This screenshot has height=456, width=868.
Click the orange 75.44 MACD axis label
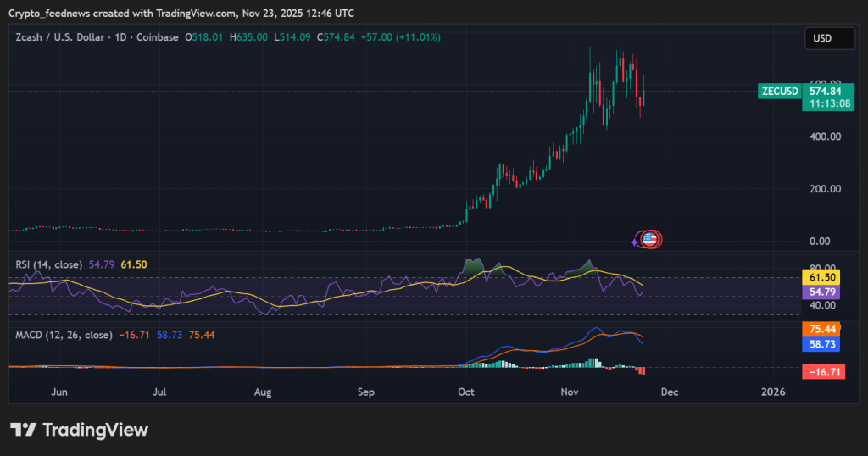click(821, 329)
